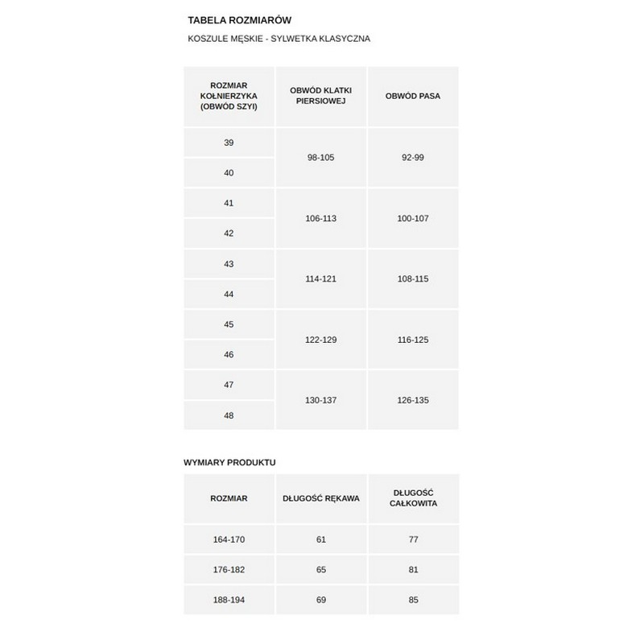Click the OBWÓD PASA column header
Image resolution: width=644 pixels, height=644 pixels.
pyautogui.click(x=413, y=96)
